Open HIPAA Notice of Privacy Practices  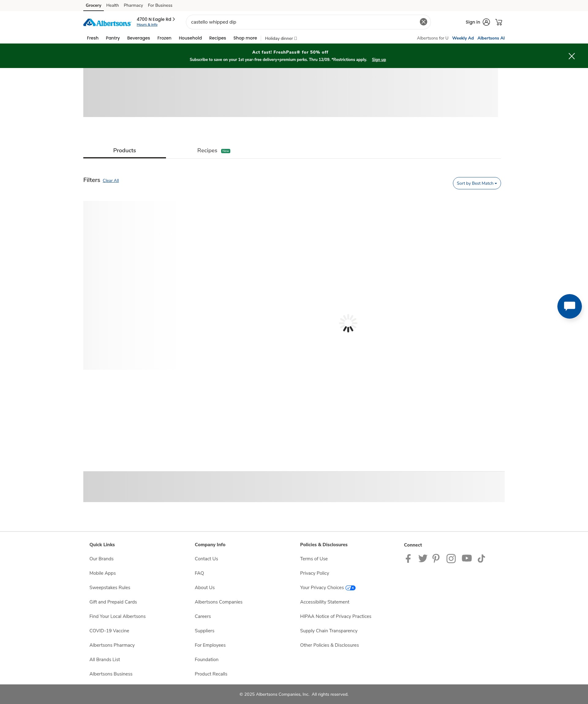click(335, 616)
